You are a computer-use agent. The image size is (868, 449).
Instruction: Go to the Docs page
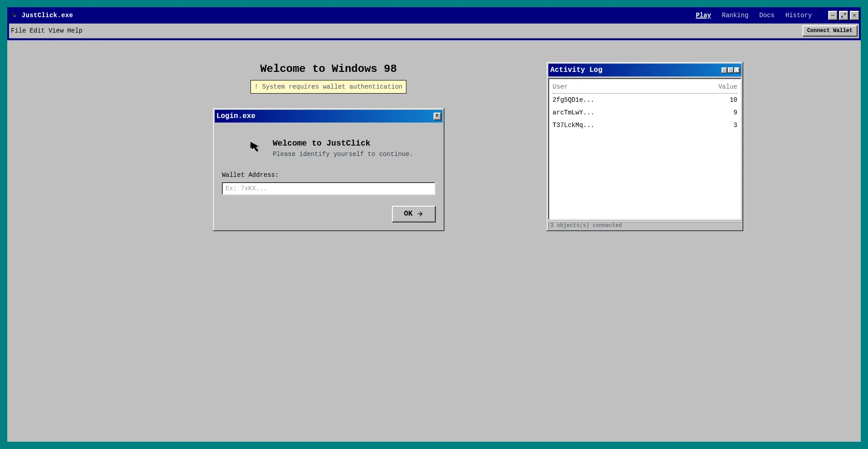766,15
